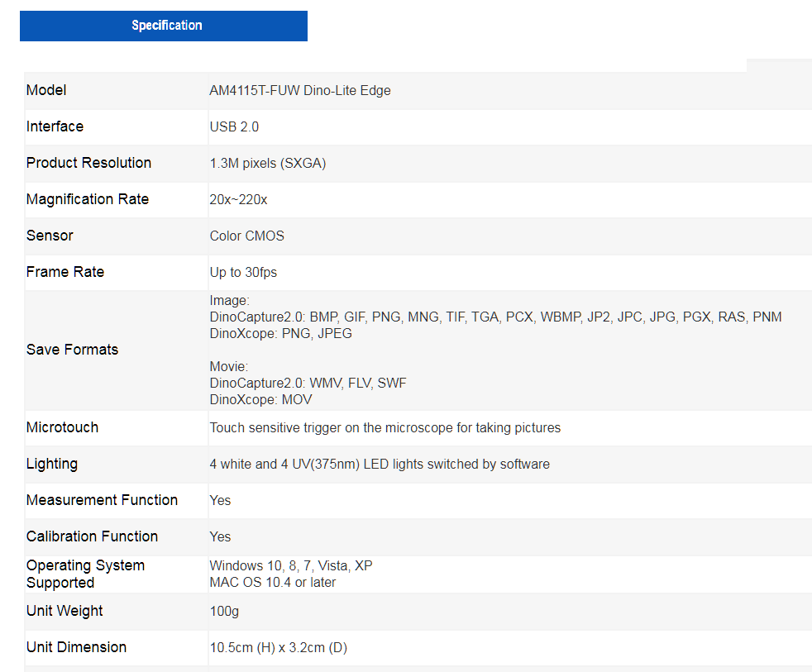Viewport: 812px width, 672px height.
Task: Click the 'Unit Dimension' label
Action: 76,647
